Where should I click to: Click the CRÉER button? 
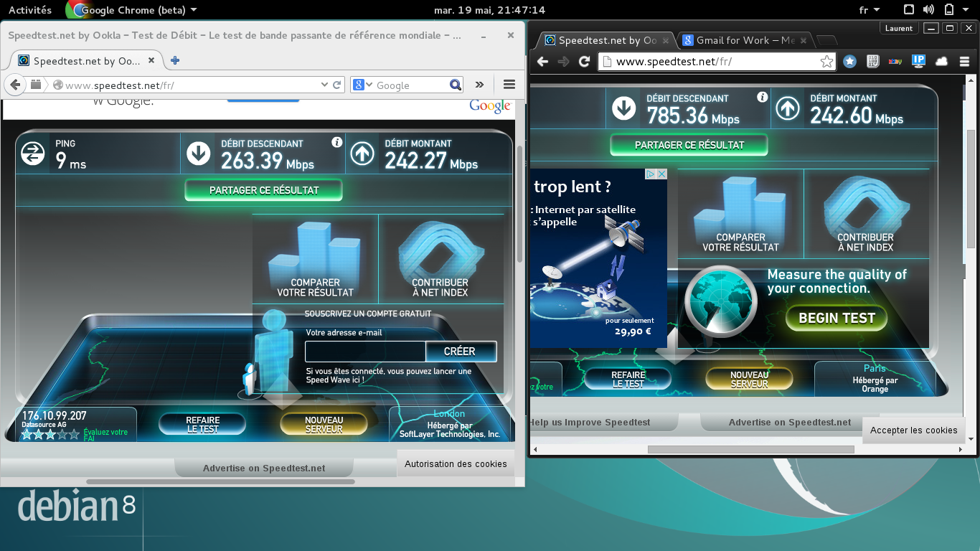[460, 352]
